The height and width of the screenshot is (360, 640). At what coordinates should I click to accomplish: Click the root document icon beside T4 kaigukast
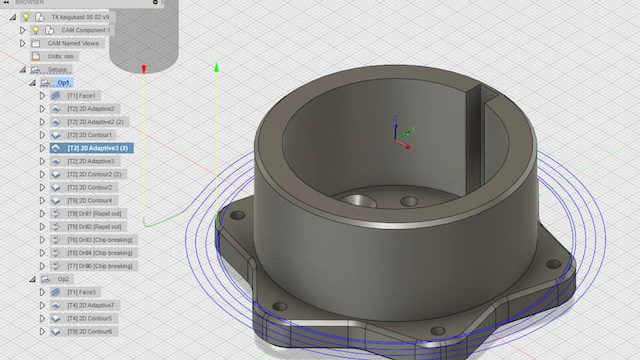(40, 17)
